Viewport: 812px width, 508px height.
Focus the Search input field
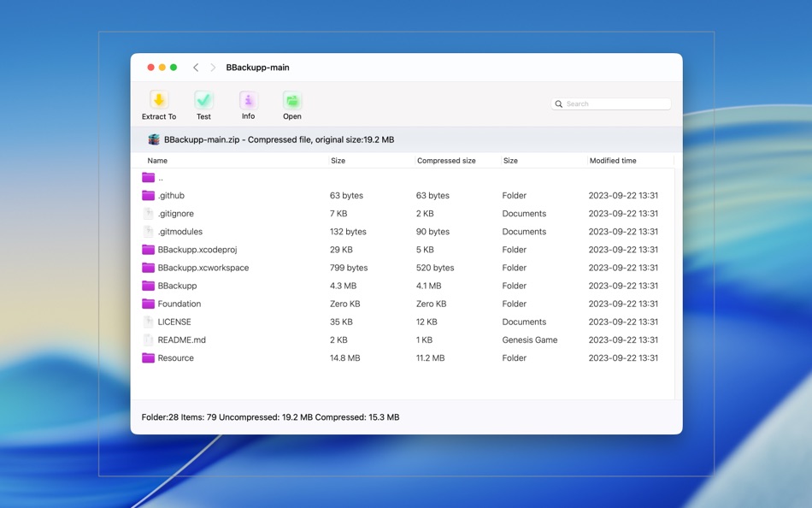(x=611, y=103)
